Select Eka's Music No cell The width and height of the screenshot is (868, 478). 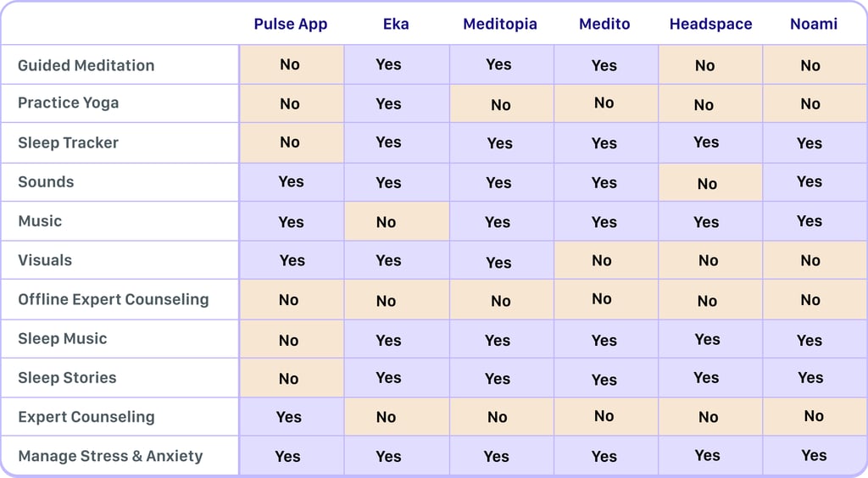coord(387,222)
